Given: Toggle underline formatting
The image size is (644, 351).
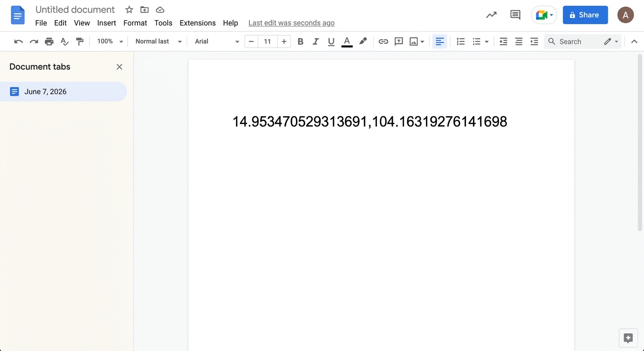Looking at the screenshot, I should pyautogui.click(x=331, y=42).
